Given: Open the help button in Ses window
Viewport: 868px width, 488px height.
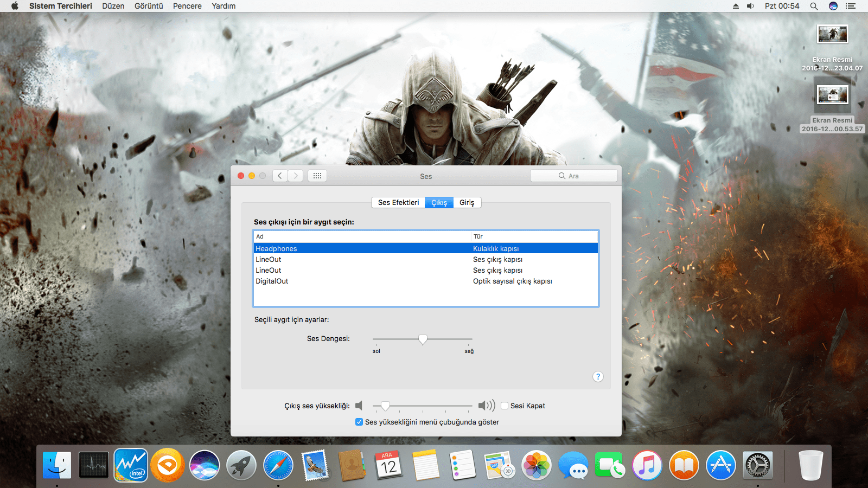Looking at the screenshot, I should (x=598, y=377).
